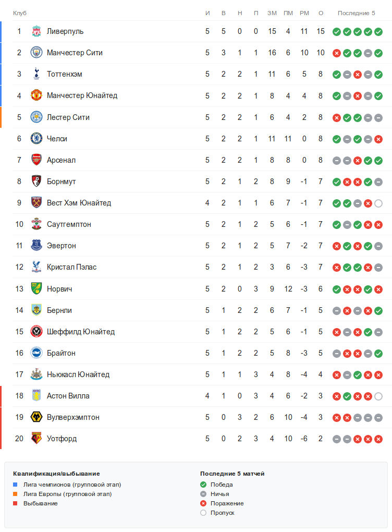Open the Манчестер Юнайтед team link
392x532 pixels.
(x=82, y=95)
